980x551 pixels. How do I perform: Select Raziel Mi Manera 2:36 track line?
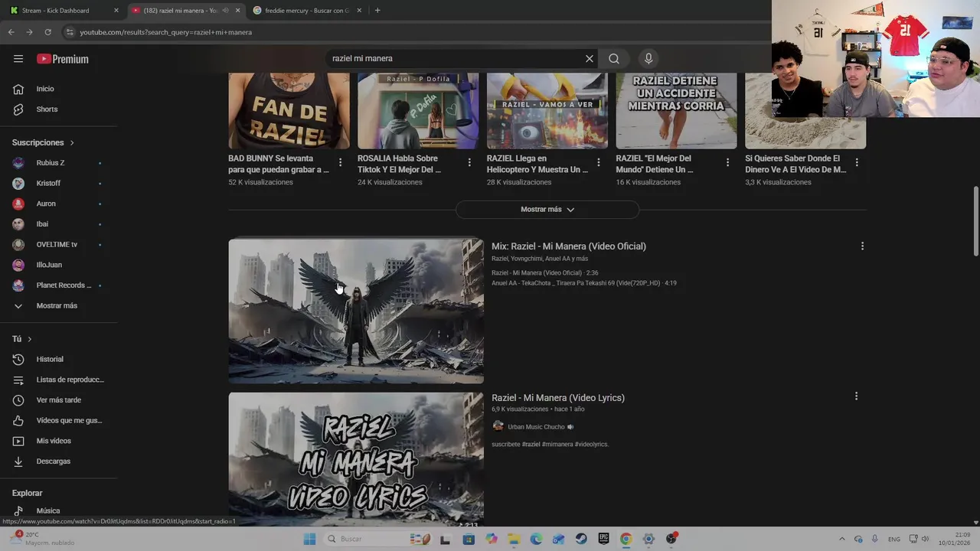(545, 273)
